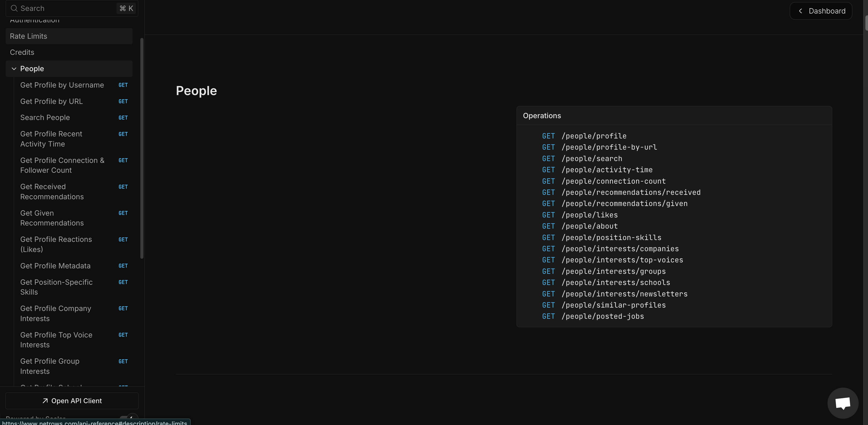This screenshot has width=868, height=425.
Task: Click the GET badge next to Get Profile Group Interests
Action: point(123,361)
